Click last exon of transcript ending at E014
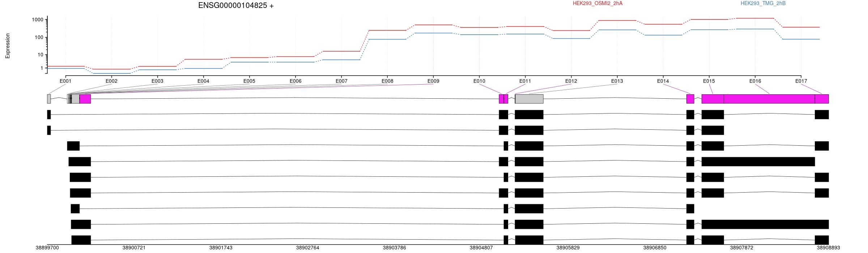Viewport: 868px width, 253px height. pos(690,209)
